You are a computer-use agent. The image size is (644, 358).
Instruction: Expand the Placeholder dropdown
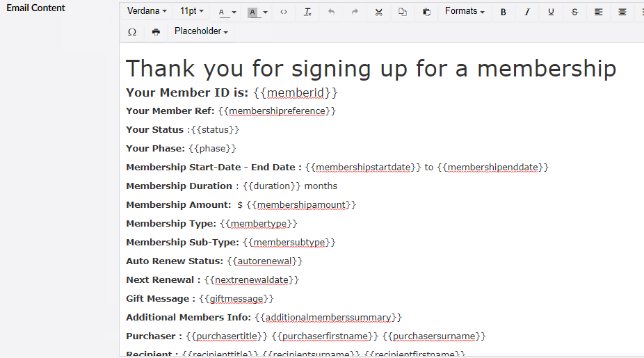(201, 32)
